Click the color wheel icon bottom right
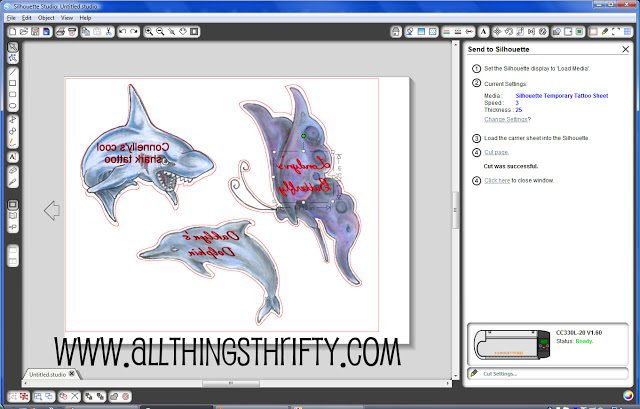The image size is (640, 409). 628,396
